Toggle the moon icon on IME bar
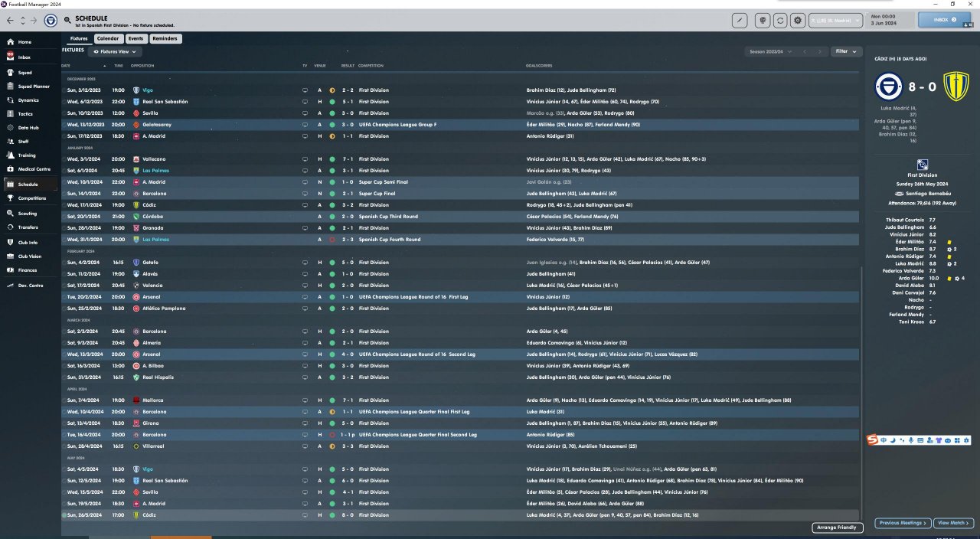This screenshot has width=980, height=539. pyautogui.click(x=893, y=440)
